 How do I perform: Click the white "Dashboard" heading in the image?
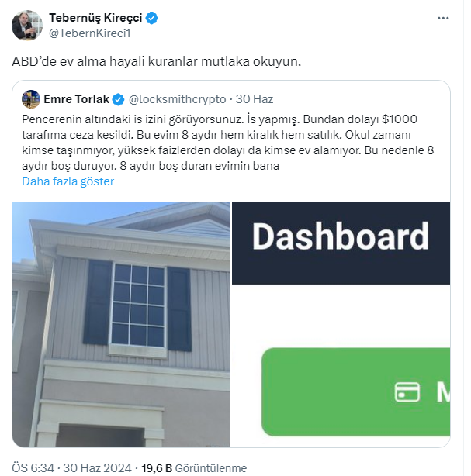pyautogui.click(x=340, y=237)
